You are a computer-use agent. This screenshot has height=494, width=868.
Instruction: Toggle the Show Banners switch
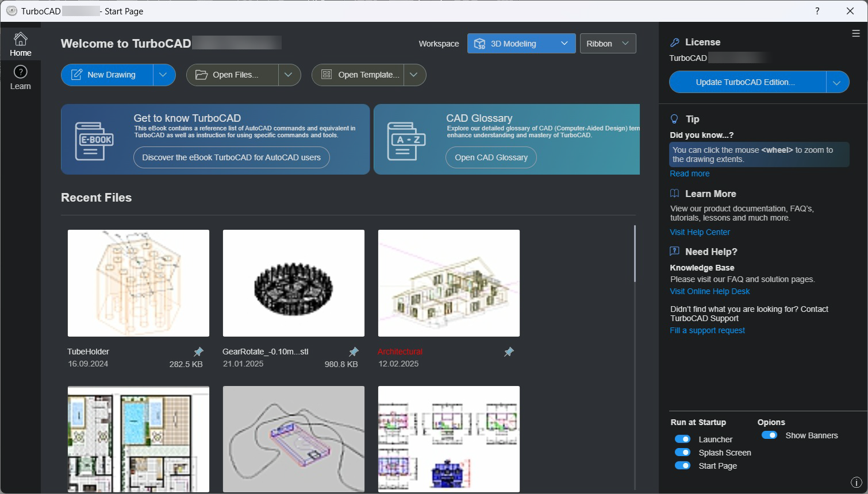pyautogui.click(x=769, y=435)
